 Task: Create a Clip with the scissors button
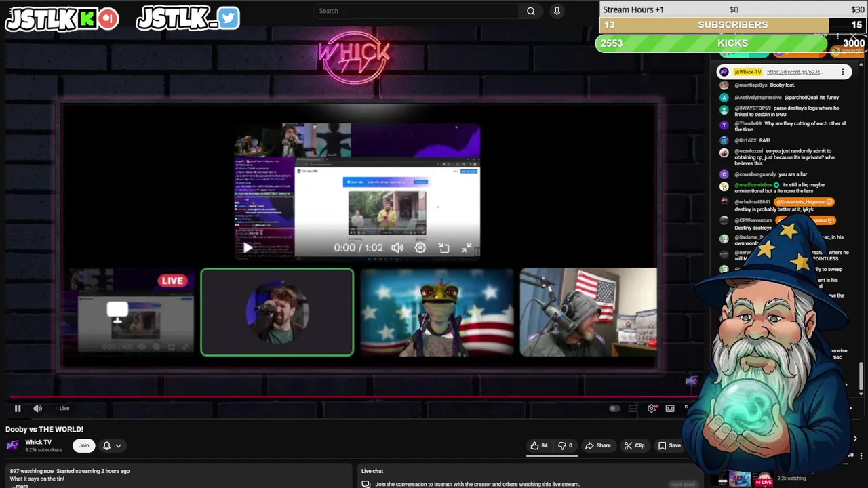[x=635, y=445]
